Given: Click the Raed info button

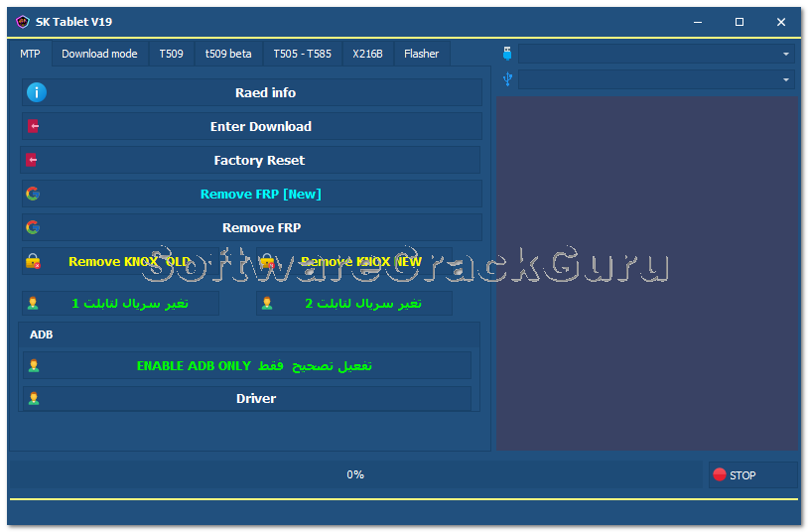Looking at the screenshot, I should coord(252,92).
